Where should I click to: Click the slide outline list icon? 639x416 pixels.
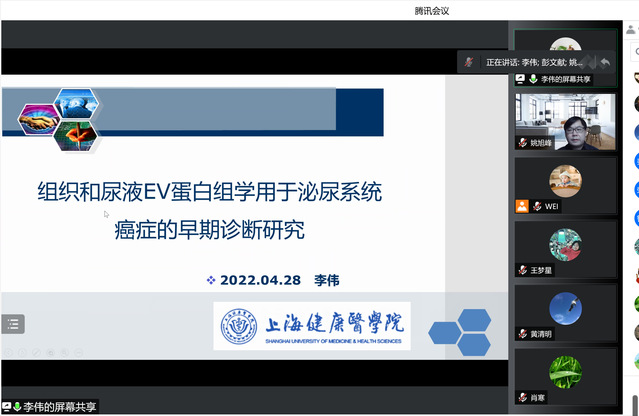[x=12, y=323]
